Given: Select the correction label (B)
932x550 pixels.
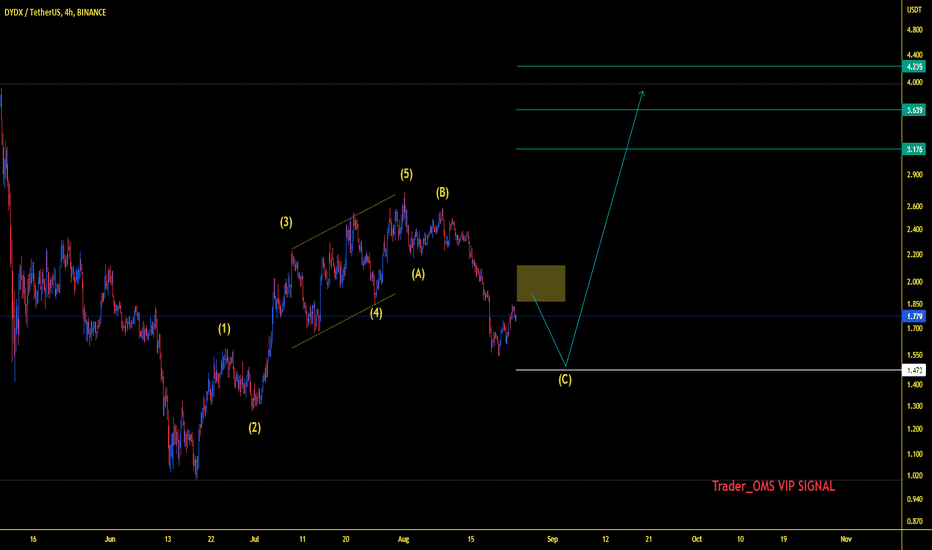Looking at the screenshot, I should pos(442,193).
